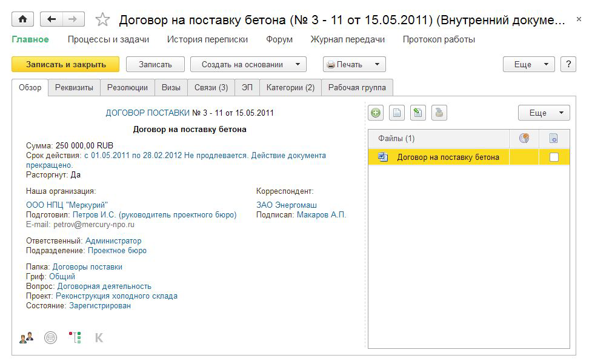Switch to Обзор tab
This screenshot has width=592, height=364.
coord(30,87)
